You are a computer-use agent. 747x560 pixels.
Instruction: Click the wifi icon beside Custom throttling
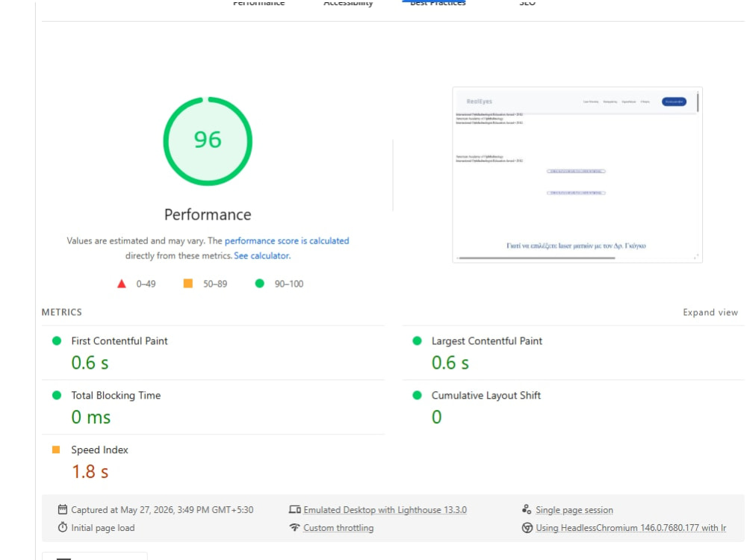pyautogui.click(x=295, y=528)
